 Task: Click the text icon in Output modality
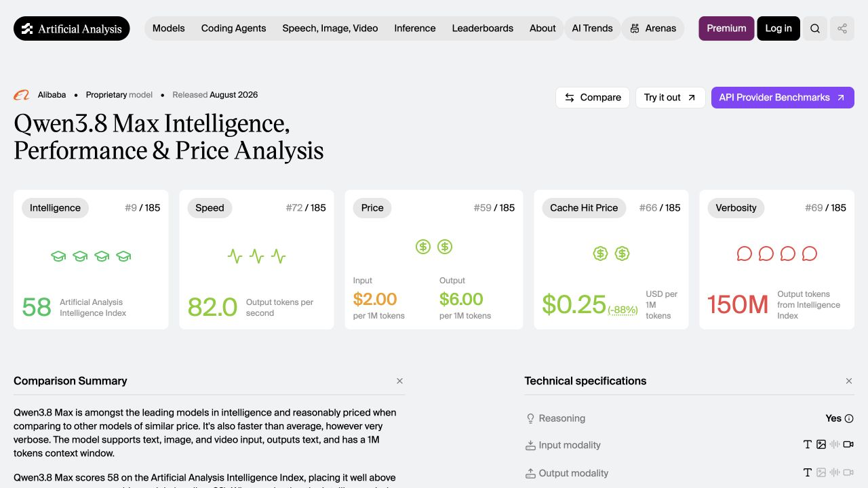(x=807, y=472)
